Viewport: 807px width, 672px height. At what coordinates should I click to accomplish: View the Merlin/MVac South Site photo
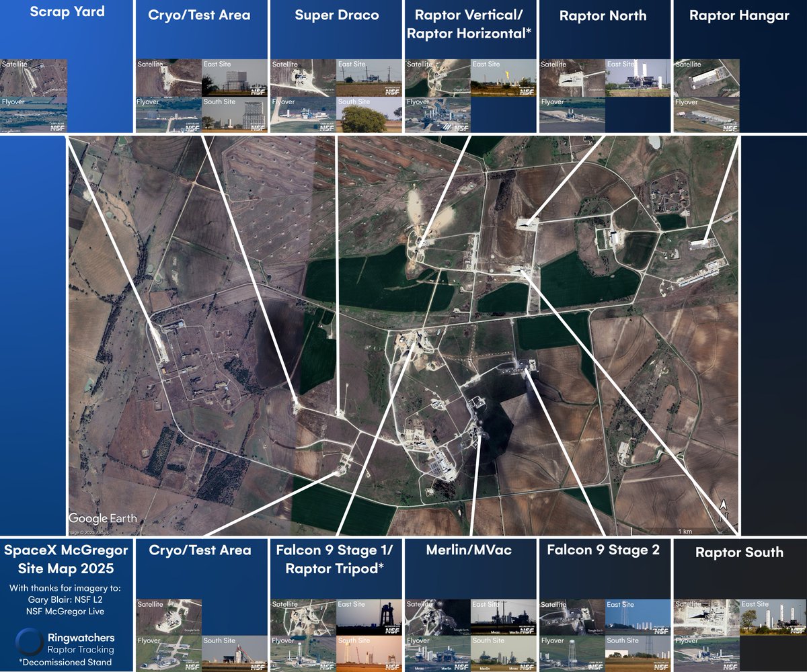503,653
